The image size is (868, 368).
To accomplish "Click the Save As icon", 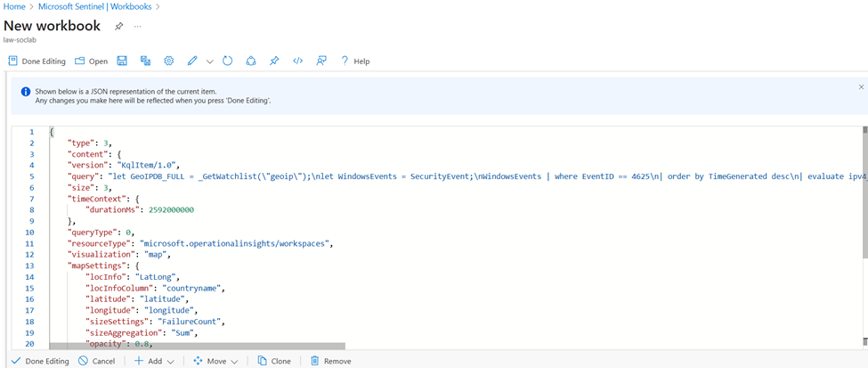I will click(146, 61).
